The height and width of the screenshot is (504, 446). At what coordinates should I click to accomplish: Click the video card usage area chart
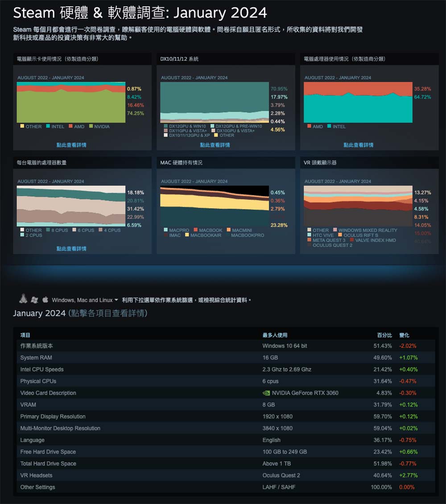[x=71, y=102]
